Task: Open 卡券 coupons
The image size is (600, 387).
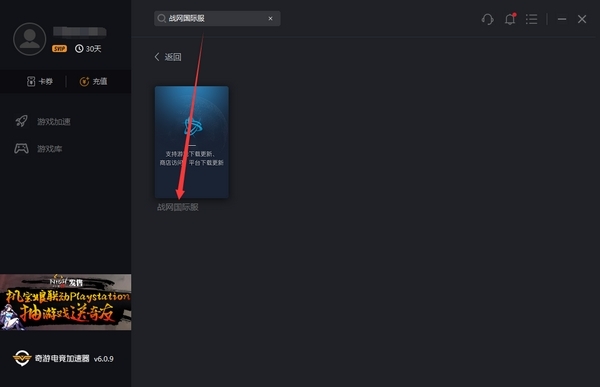Action: point(39,81)
